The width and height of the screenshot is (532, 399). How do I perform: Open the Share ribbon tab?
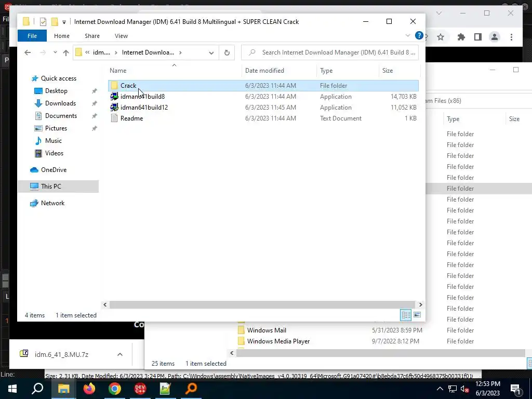point(92,36)
